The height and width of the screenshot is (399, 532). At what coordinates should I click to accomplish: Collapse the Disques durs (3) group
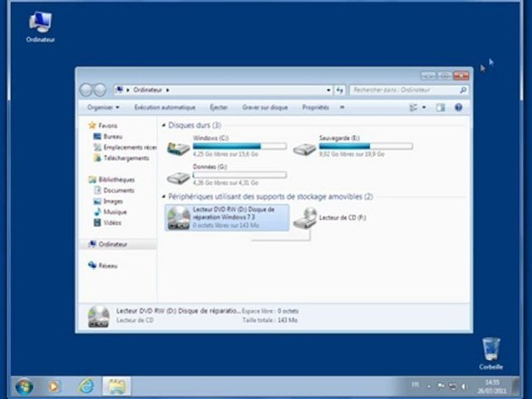pos(164,126)
